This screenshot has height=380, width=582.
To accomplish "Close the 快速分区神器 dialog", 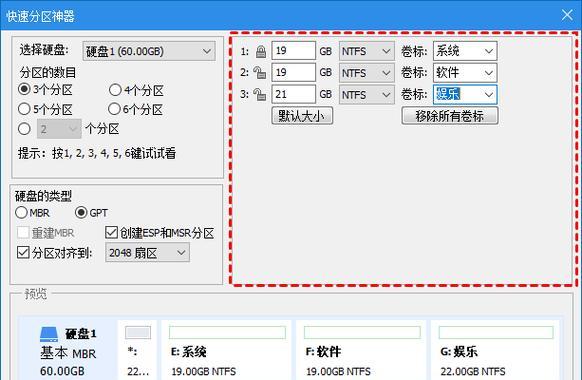I will [567, 15].
